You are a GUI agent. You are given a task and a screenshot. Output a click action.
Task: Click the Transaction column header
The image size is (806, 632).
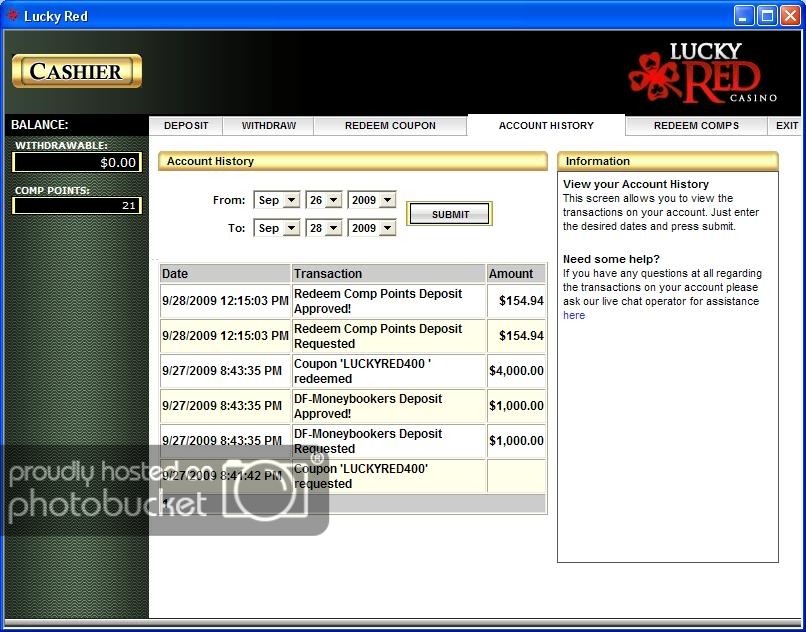click(x=389, y=274)
